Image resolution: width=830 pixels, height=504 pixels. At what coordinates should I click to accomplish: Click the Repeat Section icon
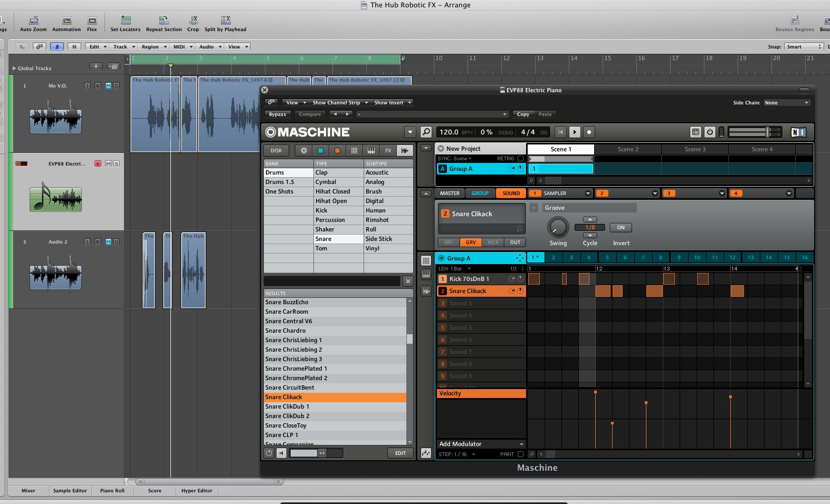point(164,21)
